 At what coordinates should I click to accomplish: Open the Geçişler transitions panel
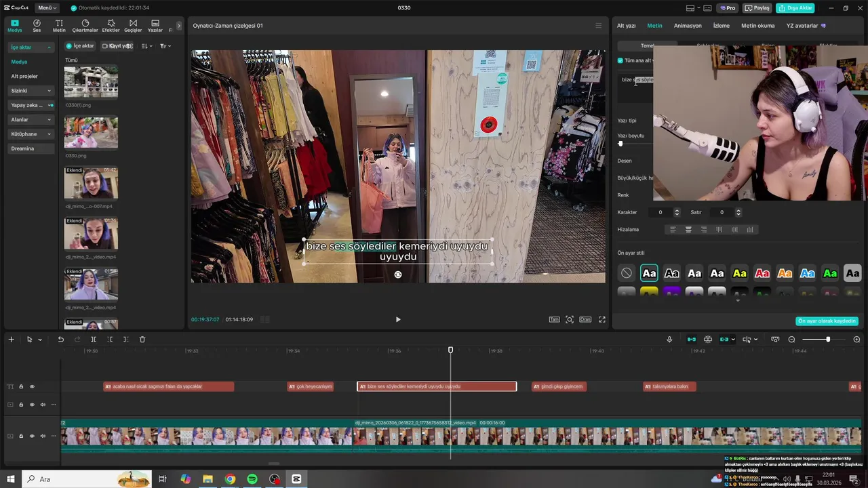tap(133, 26)
